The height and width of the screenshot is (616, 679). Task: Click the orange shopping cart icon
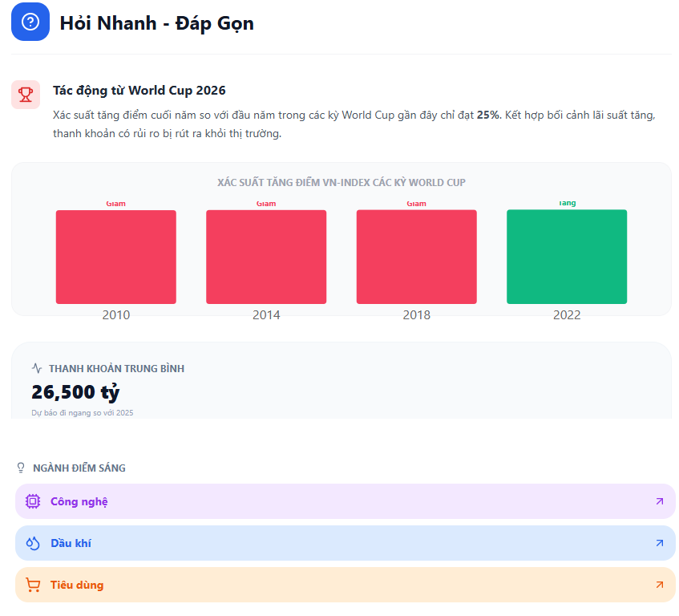tap(33, 585)
